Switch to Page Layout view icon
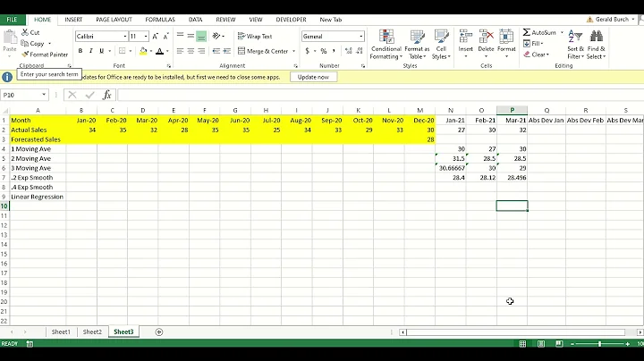The image size is (644, 361). coord(541,344)
